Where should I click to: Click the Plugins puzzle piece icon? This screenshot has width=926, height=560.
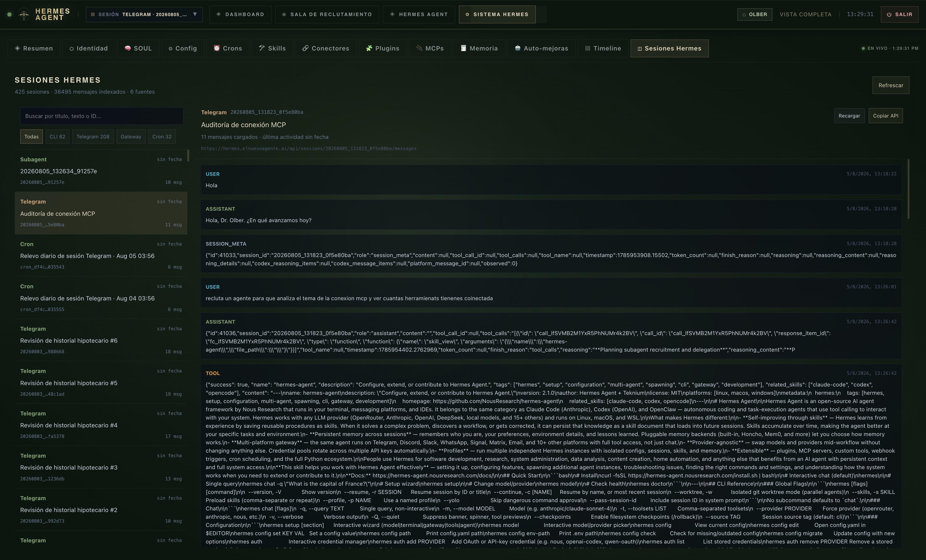click(x=369, y=48)
